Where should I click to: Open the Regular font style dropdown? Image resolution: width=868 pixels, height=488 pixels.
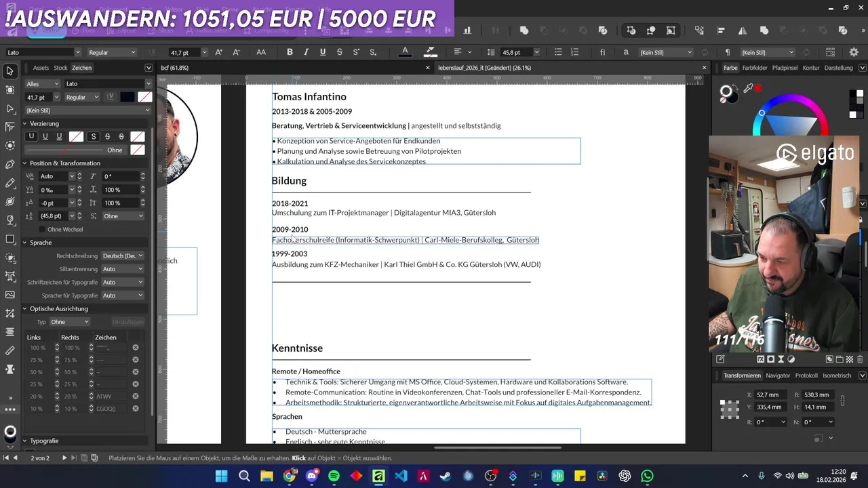[81, 97]
